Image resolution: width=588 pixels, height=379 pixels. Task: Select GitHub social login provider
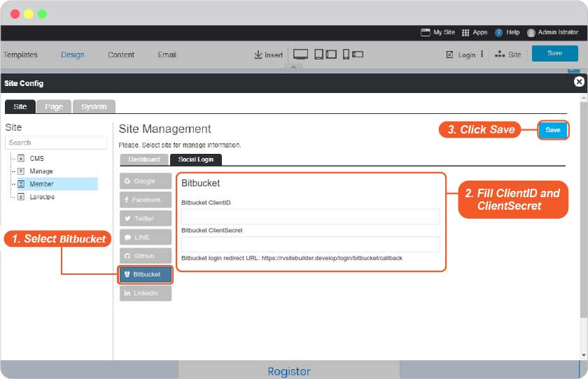pyautogui.click(x=146, y=256)
